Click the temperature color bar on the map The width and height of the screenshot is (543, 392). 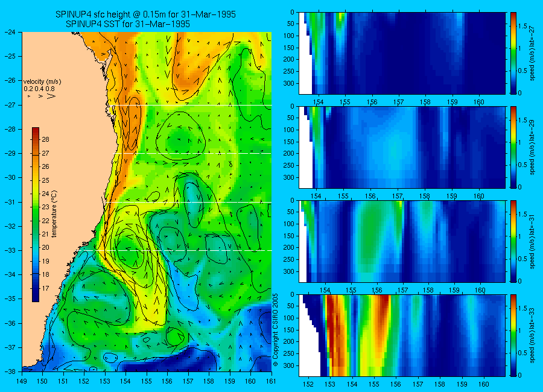click(x=36, y=215)
